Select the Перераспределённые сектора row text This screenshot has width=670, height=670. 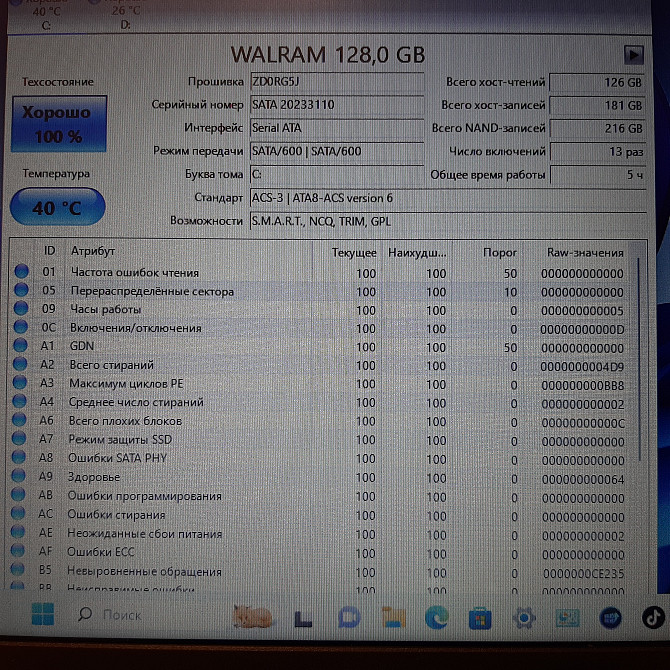click(x=152, y=291)
